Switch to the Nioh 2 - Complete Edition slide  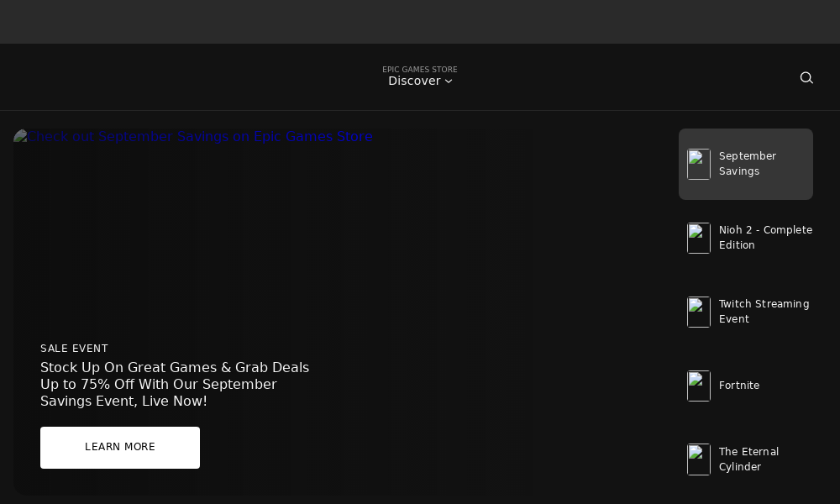(x=746, y=239)
